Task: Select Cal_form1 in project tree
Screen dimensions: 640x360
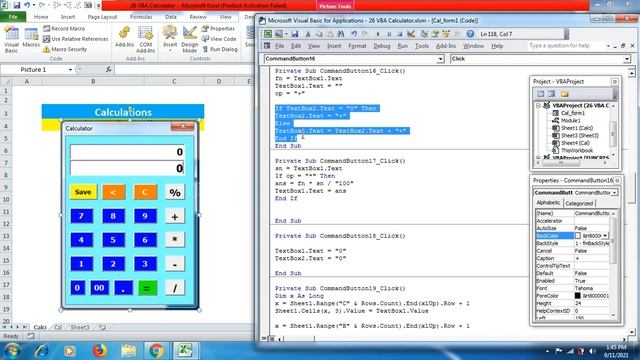Action: [572, 113]
